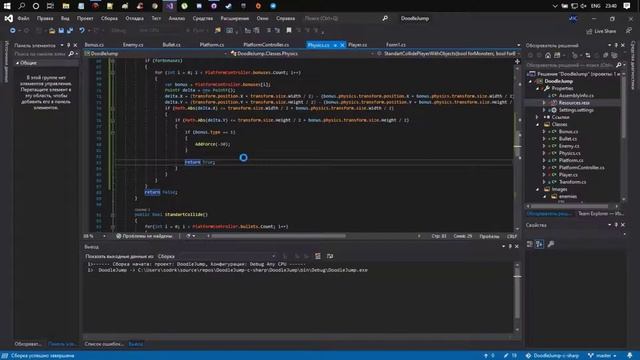Open the Расширения menu
Image resolution: width=640 pixels, height=360 pixels.
pyautogui.click(x=235, y=18)
